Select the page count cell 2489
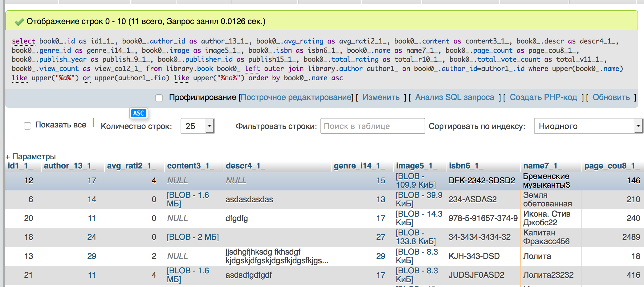The width and height of the screenshot is (644, 287). click(x=631, y=237)
